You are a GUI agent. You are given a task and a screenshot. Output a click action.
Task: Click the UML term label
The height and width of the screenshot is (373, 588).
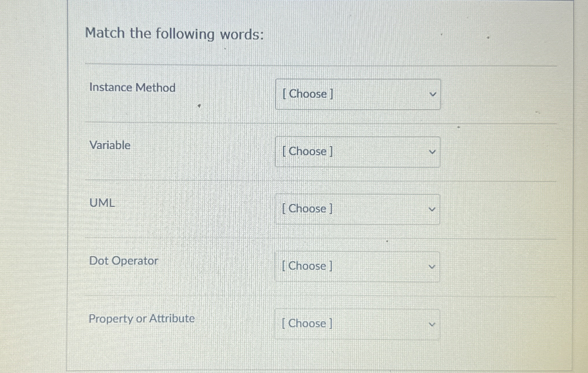point(102,203)
